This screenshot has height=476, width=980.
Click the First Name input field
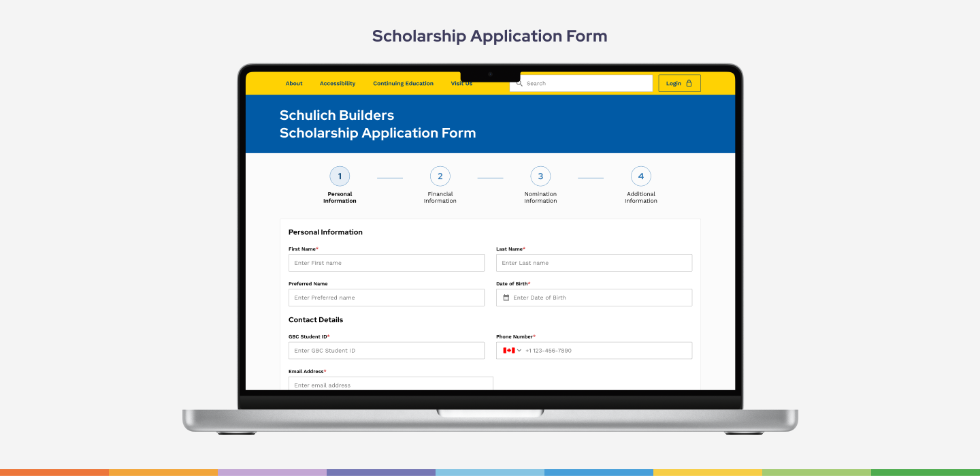pyautogui.click(x=387, y=263)
